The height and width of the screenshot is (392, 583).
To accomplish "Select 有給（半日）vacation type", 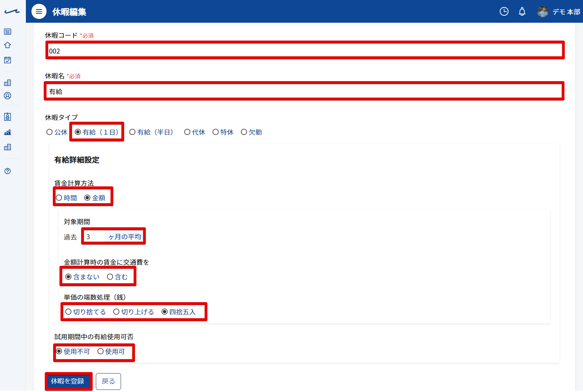I will coord(151,132).
